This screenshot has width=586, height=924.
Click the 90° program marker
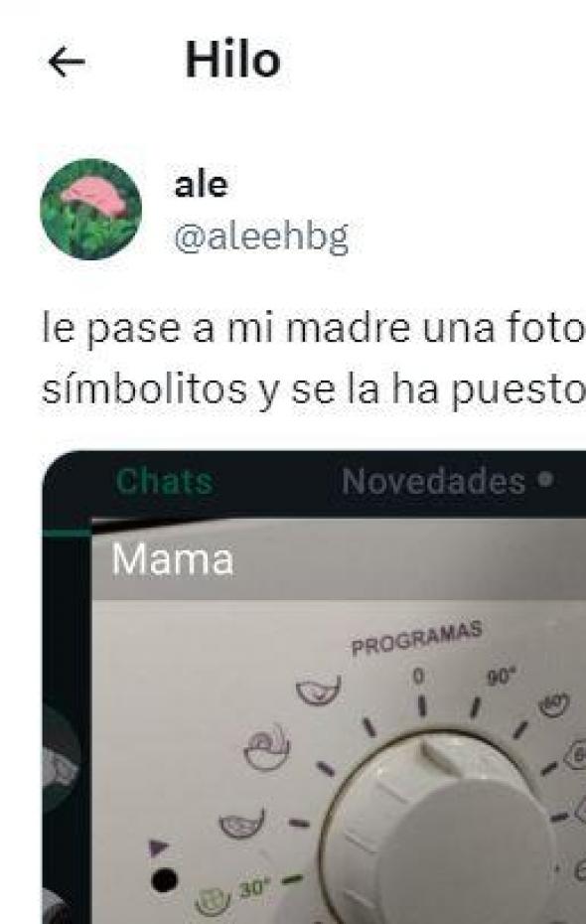tap(501, 678)
